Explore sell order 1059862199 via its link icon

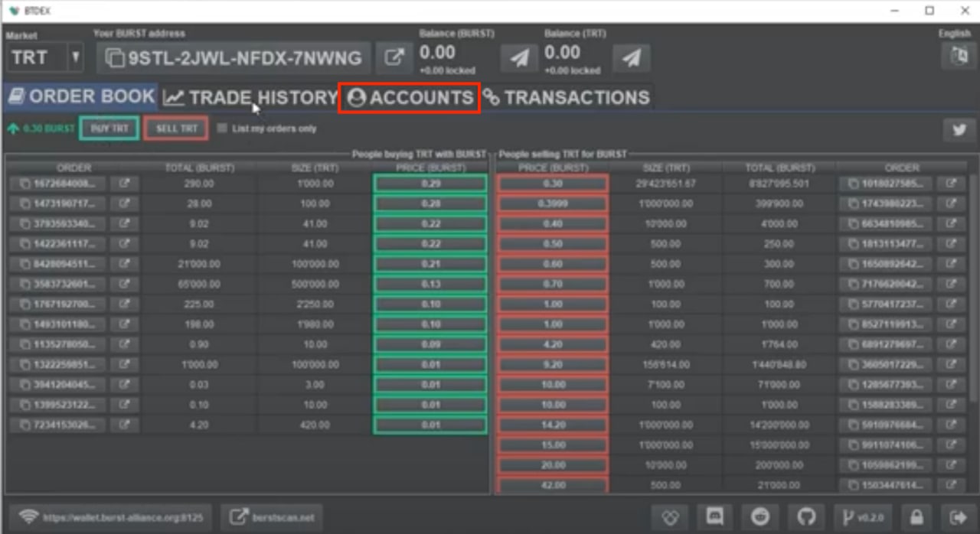[x=952, y=465]
